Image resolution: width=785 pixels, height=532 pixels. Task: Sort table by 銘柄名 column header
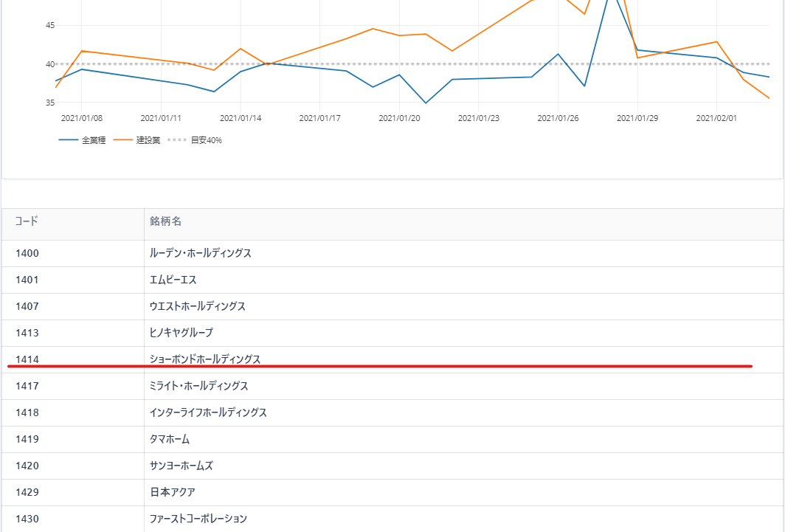tap(165, 221)
